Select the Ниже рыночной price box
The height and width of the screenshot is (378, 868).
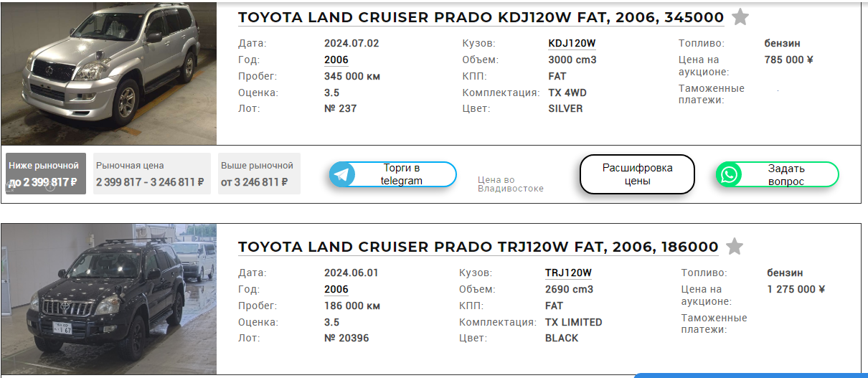[x=46, y=174]
